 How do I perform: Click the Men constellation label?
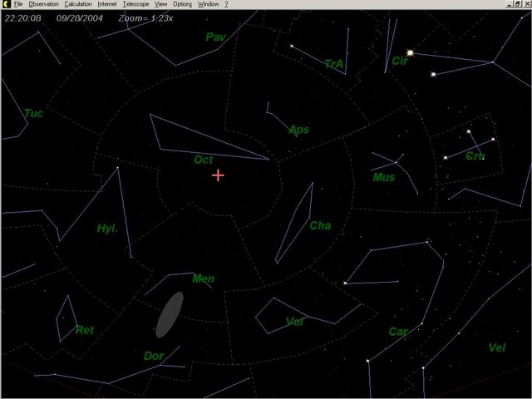[x=203, y=278]
